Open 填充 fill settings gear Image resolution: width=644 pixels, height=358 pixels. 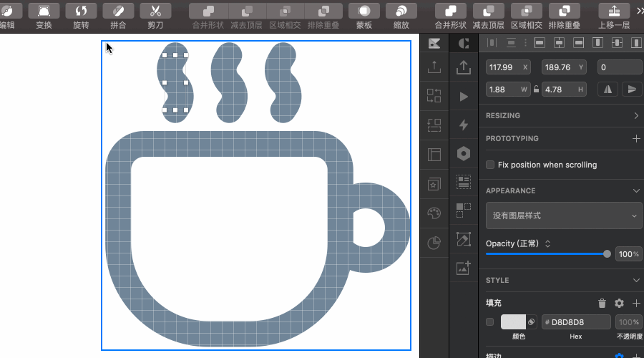[x=619, y=304]
